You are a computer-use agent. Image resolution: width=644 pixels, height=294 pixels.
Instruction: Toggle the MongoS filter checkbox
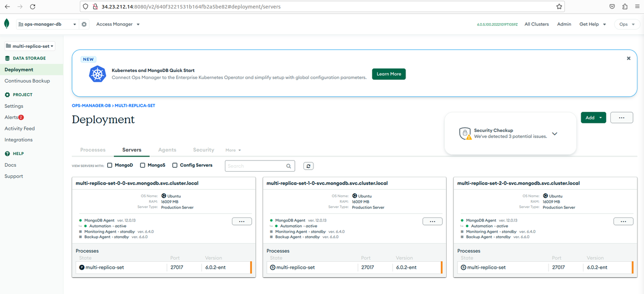tap(142, 165)
